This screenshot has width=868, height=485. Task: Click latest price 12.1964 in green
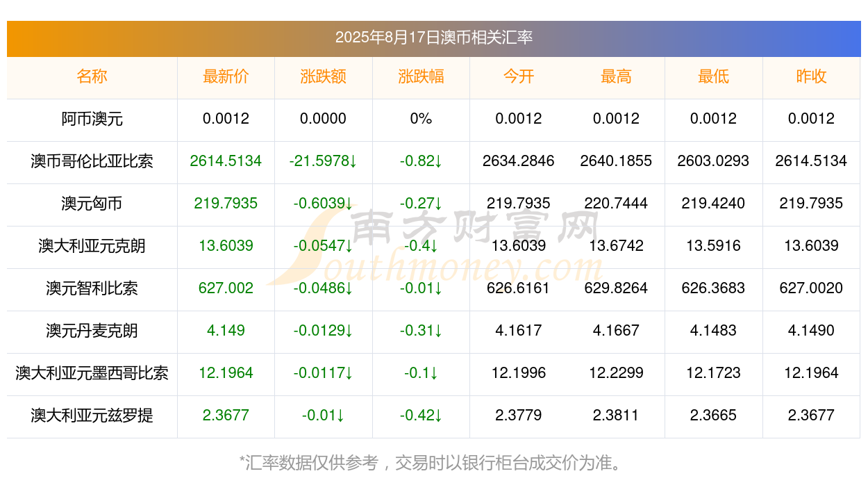(x=226, y=373)
